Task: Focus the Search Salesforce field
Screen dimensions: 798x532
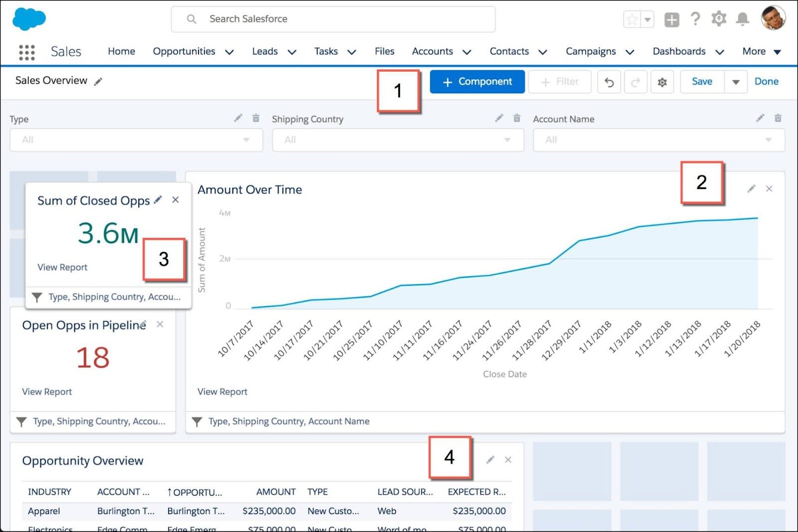Action: click(333, 19)
